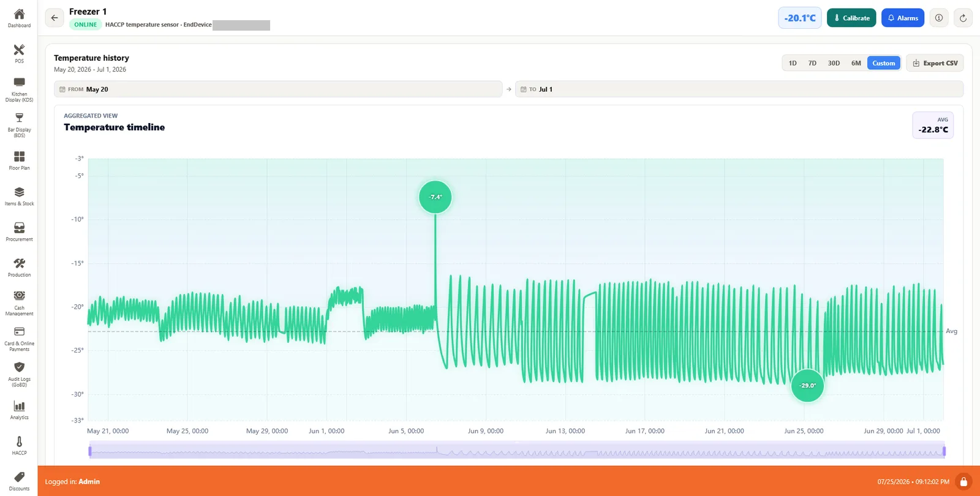Open Production tools section
Screen dimensions: 980x496
(19, 268)
